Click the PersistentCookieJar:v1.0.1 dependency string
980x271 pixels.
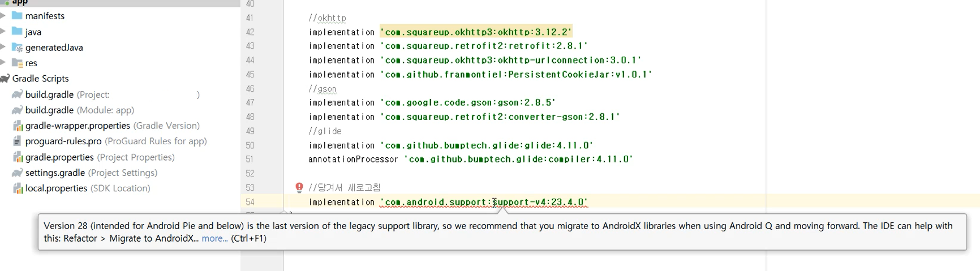516,74
